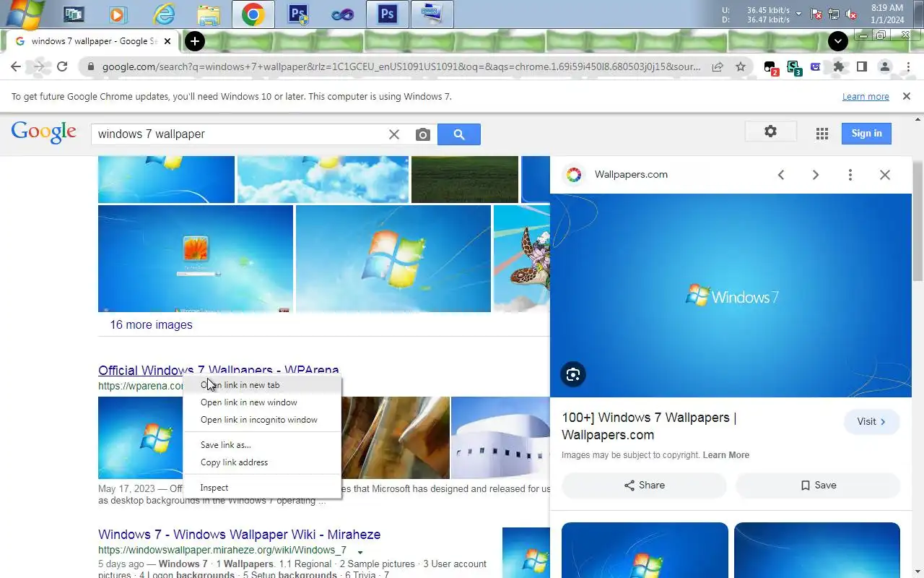Show the next image in the preview panel
Screen dimensions: 924x578
point(816,175)
